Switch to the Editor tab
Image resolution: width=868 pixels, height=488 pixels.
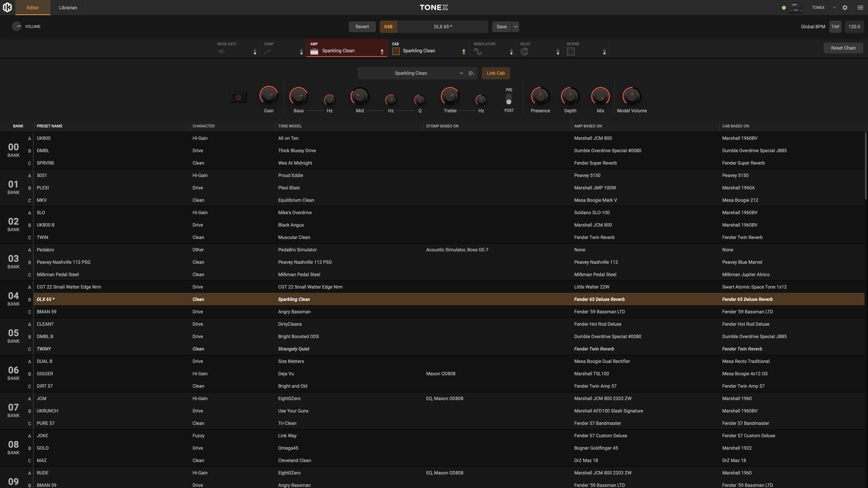click(33, 7)
